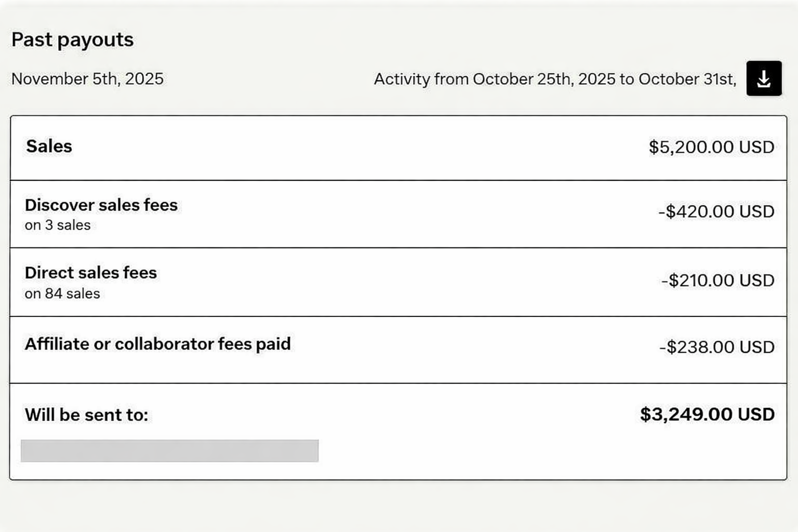Viewport: 798px width, 532px height.
Task: Click the 'on 3 sales' detail text
Action: point(58,225)
